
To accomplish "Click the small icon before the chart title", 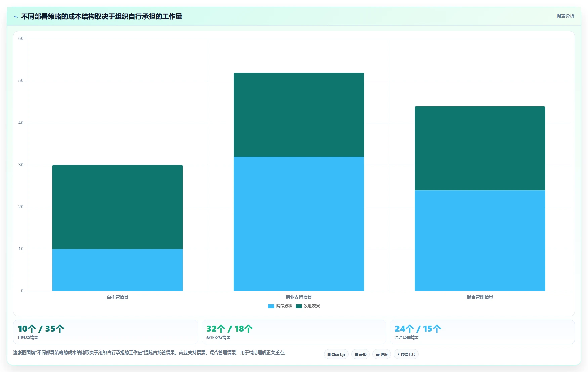I will click(x=16, y=17).
